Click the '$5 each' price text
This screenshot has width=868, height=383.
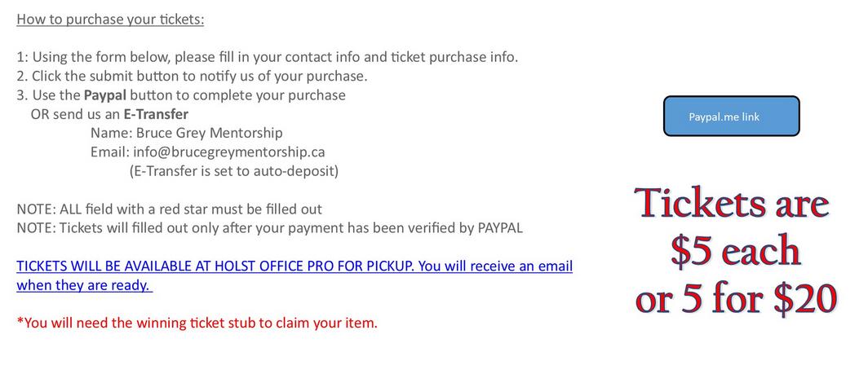tap(736, 251)
